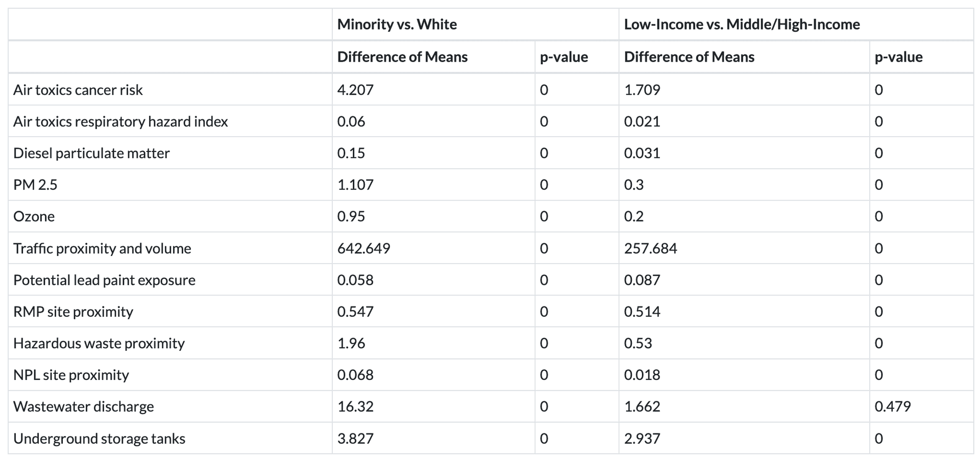The height and width of the screenshot is (462, 980).
Task: Select the 0.06 cell
Action: pyautogui.click(x=351, y=121)
